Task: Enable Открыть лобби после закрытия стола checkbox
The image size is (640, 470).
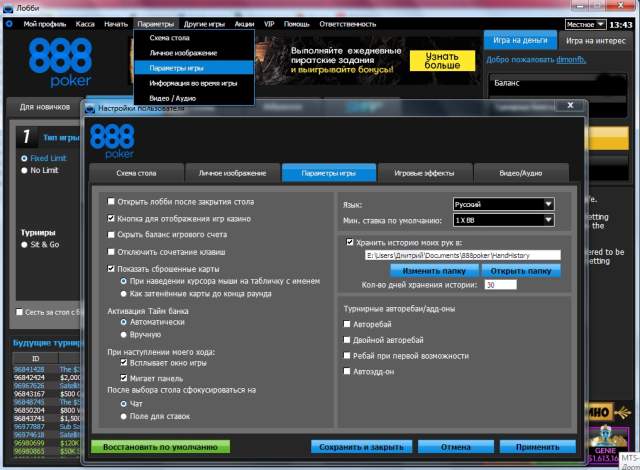Action: [x=111, y=202]
